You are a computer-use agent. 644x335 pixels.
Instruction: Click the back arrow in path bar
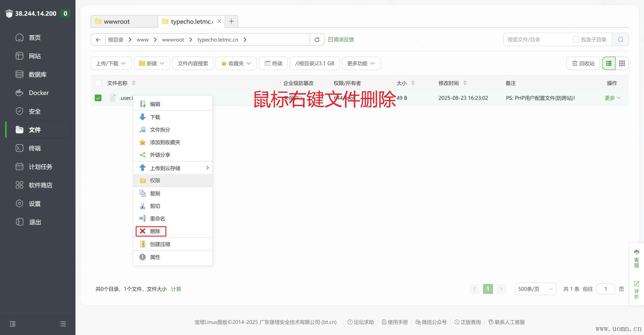pos(98,39)
